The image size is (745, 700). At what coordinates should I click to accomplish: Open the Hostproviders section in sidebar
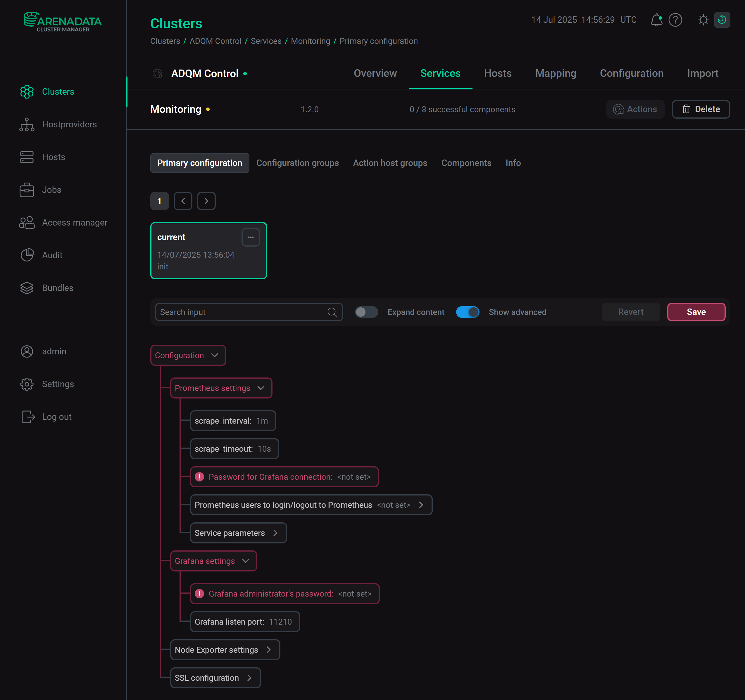(x=27, y=124)
